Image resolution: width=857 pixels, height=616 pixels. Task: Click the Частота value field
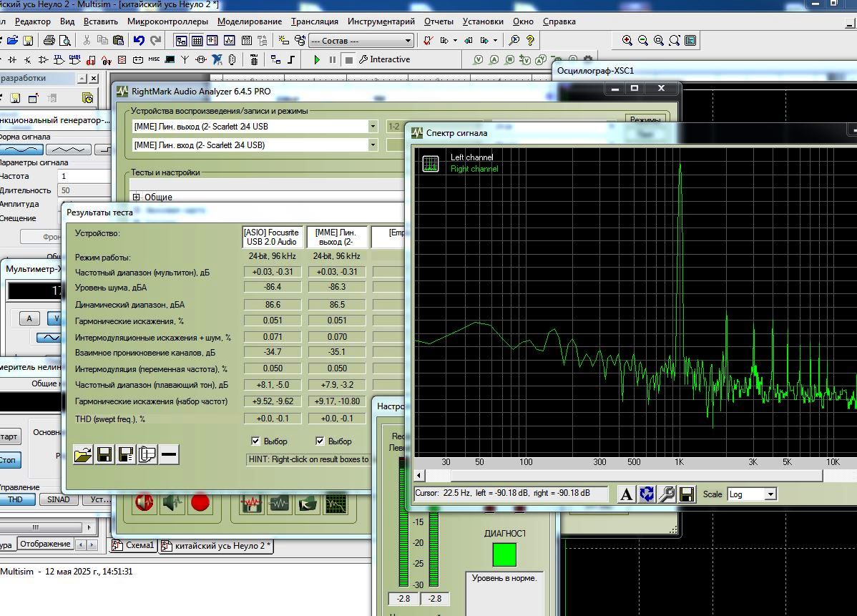(84, 177)
